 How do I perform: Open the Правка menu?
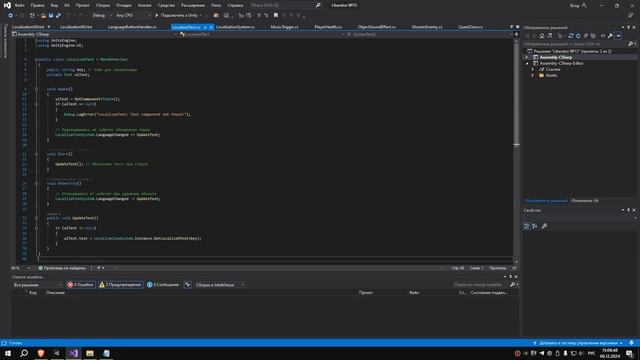[x=38, y=5]
